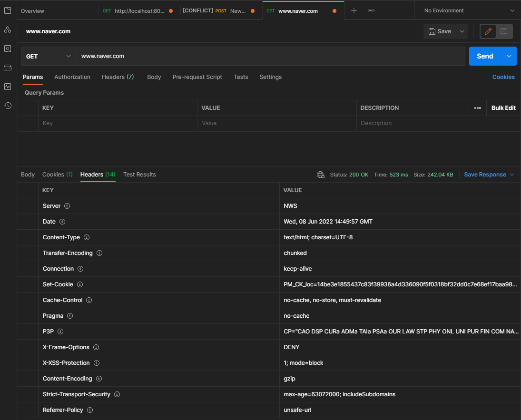Show info for Cache-Control header
Screen dimensions: 521x420
point(89,300)
